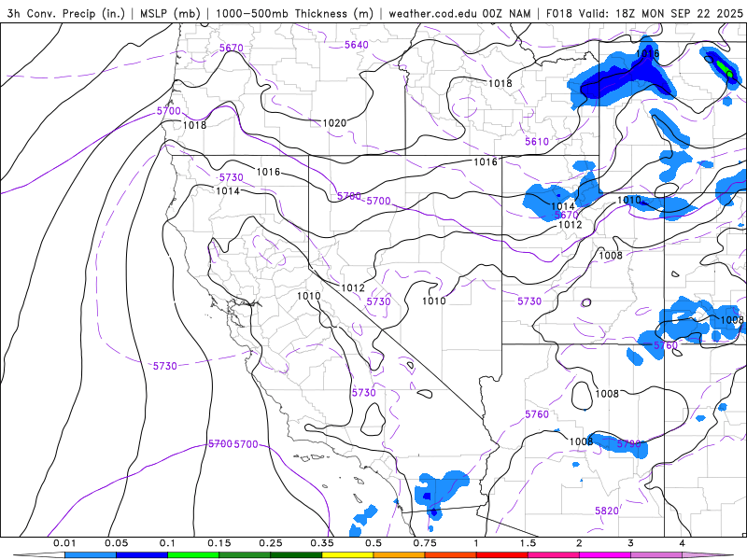Screen dimensions: 747x560
Task: Click the '0.35' legend value
Action: pyautogui.click(x=322, y=543)
